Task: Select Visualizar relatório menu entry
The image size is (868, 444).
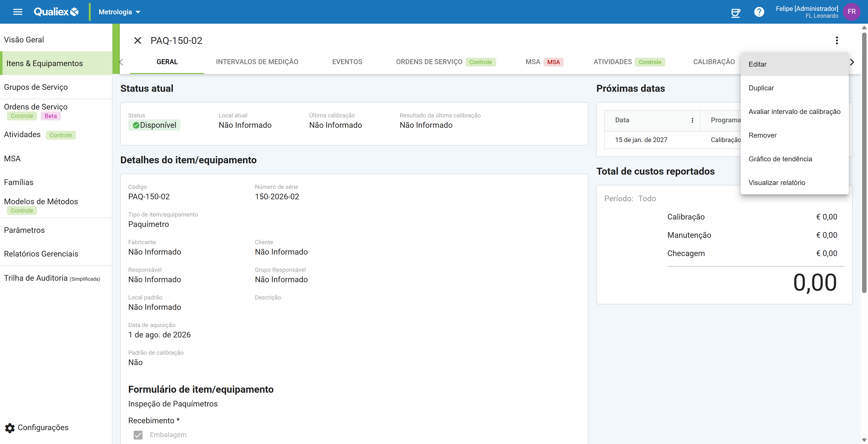Action: point(794,182)
